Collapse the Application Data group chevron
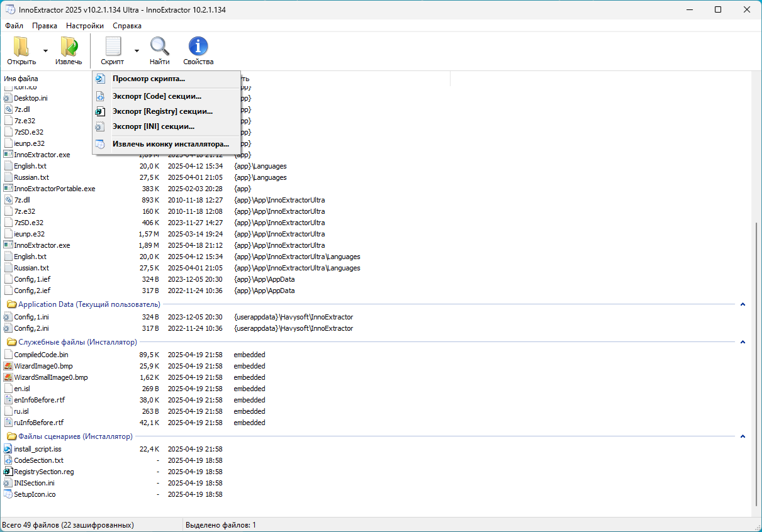Image resolution: width=762 pixels, height=532 pixels. pyautogui.click(x=743, y=304)
